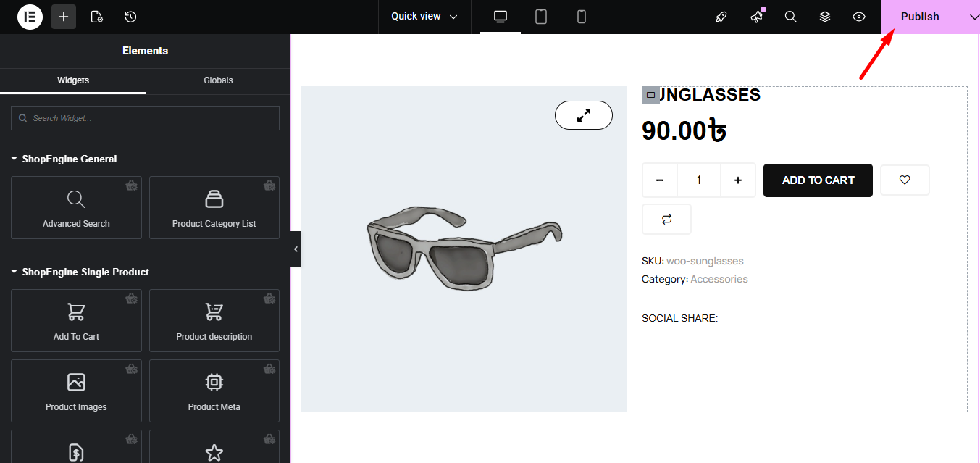Open page settings via the document icon
This screenshot has height=463, width=980.
pyautogui.click(x=96, y=16)
